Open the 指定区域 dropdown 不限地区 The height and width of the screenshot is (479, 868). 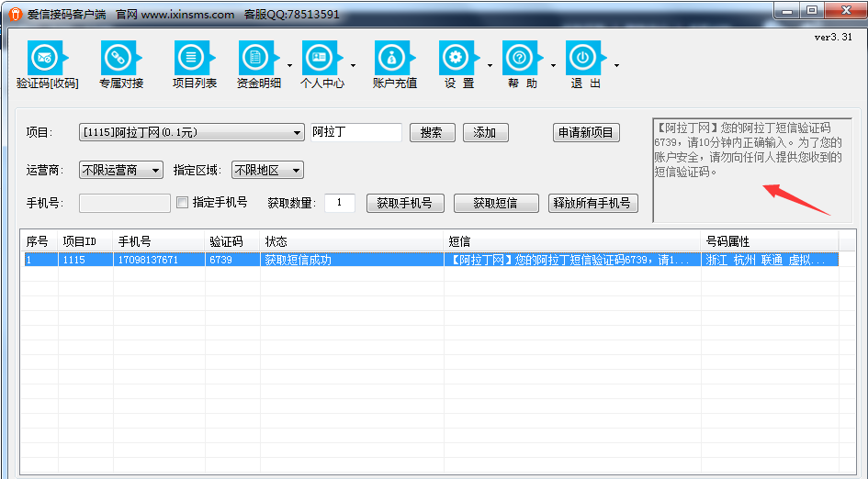pyautogui.click(x=267, y=171)
